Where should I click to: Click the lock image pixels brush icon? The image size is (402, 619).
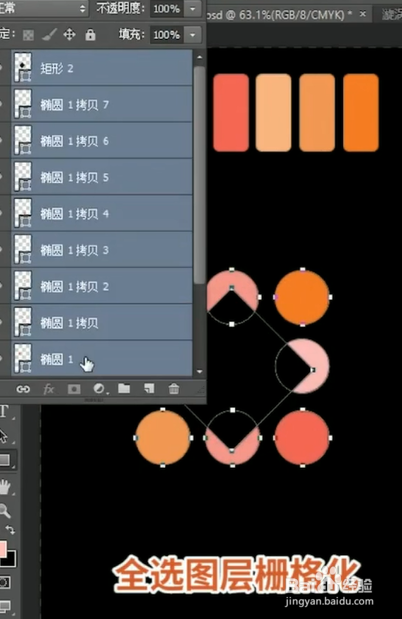[x=49, y=35]
